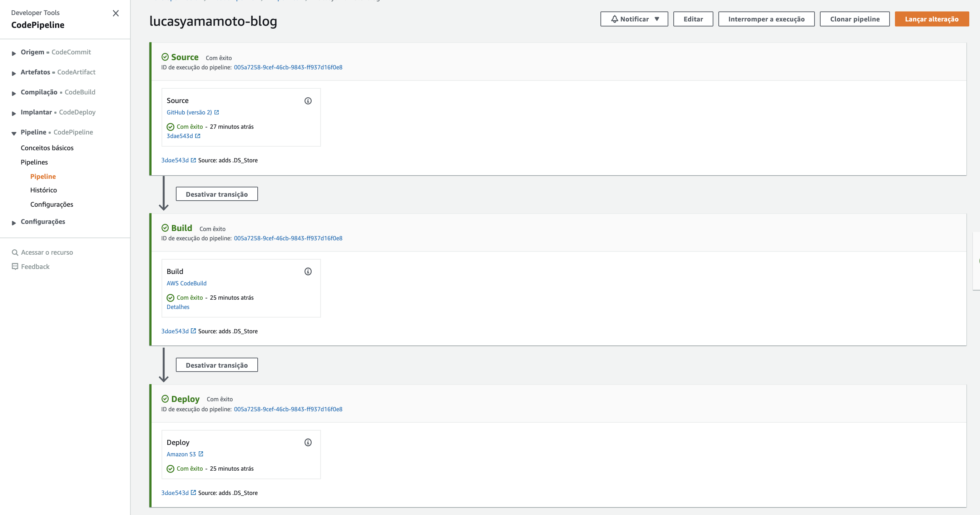
Task: Open 3dae543d commit link below Build stage
Action: point(175,331)
